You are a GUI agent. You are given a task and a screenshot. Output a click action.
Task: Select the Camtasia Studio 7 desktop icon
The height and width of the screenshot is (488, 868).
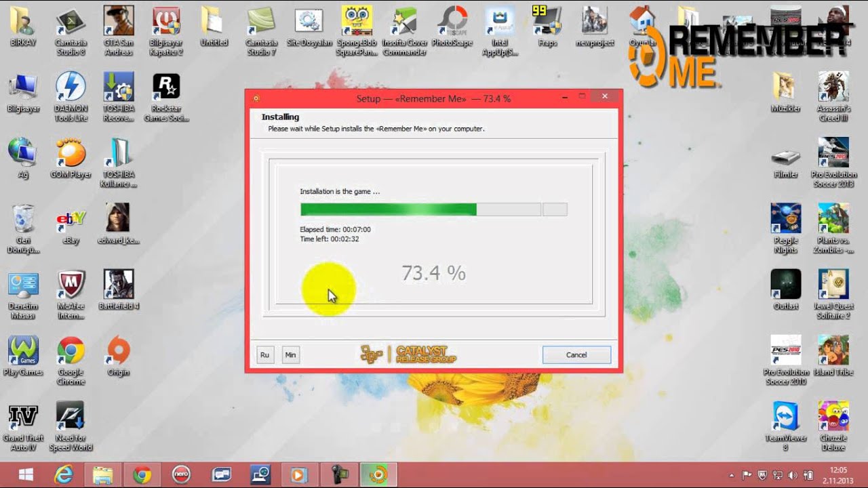[261, 31]
